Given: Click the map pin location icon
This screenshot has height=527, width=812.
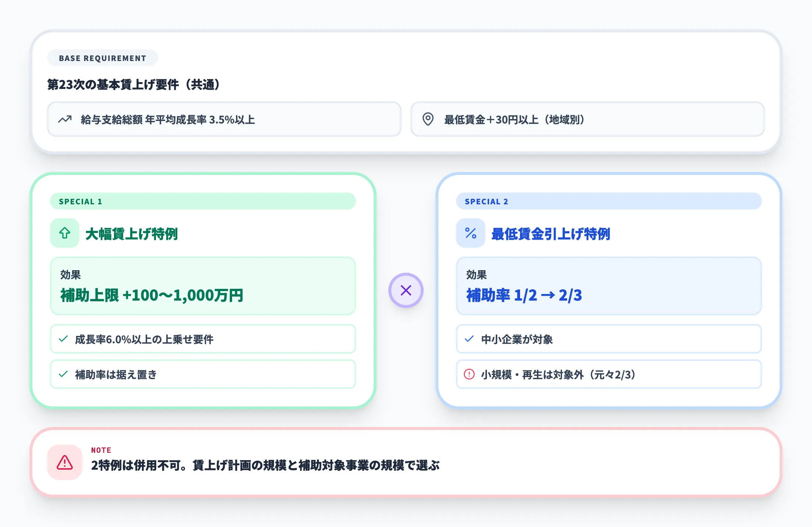Looking at the screenshot, I should [x=428, y=119].
